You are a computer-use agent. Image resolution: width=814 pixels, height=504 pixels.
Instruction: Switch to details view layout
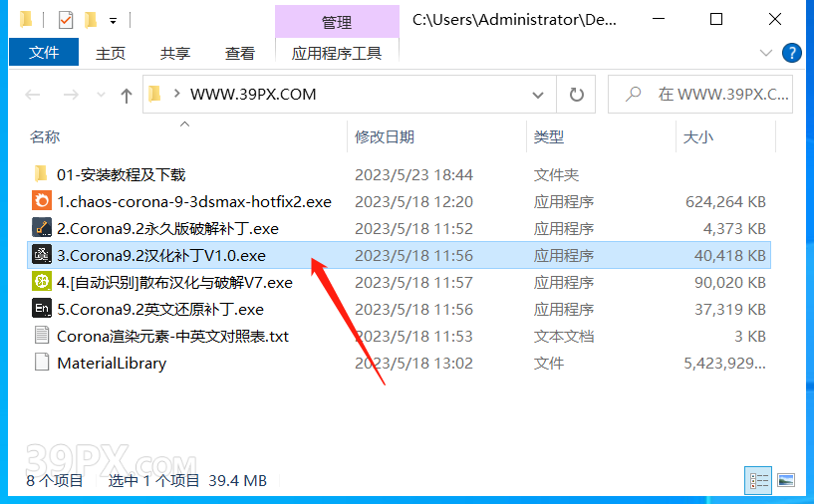tap(758, 481)
